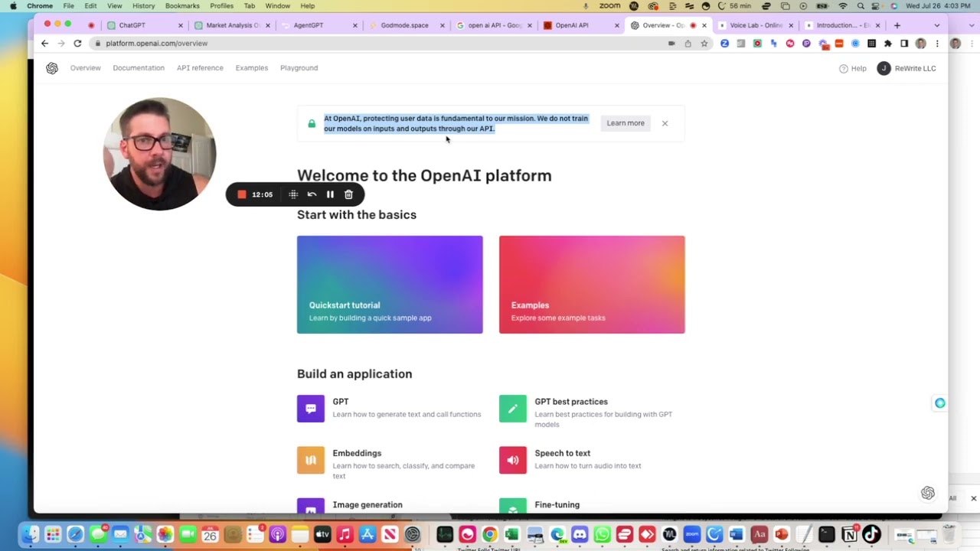Open the Embeddings guide icon

pos(311,460)
